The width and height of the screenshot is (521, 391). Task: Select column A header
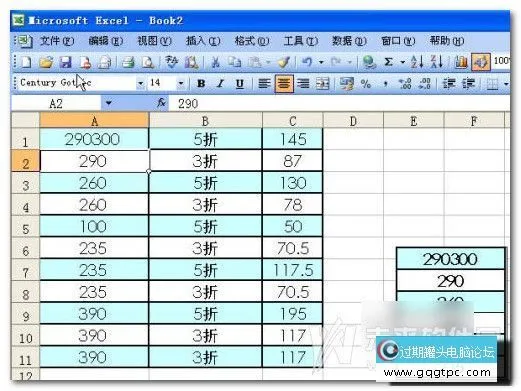[94, 120]
